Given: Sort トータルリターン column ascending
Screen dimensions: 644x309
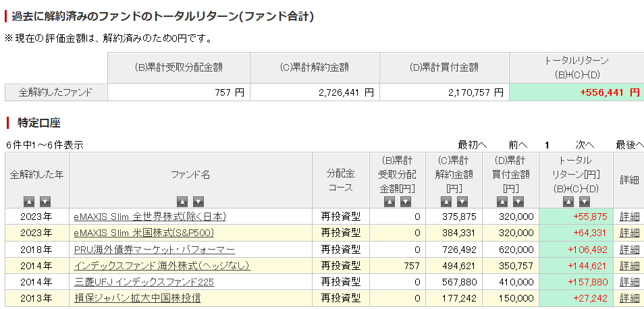Looking at the screenshot, I should [x=568, y=201].
